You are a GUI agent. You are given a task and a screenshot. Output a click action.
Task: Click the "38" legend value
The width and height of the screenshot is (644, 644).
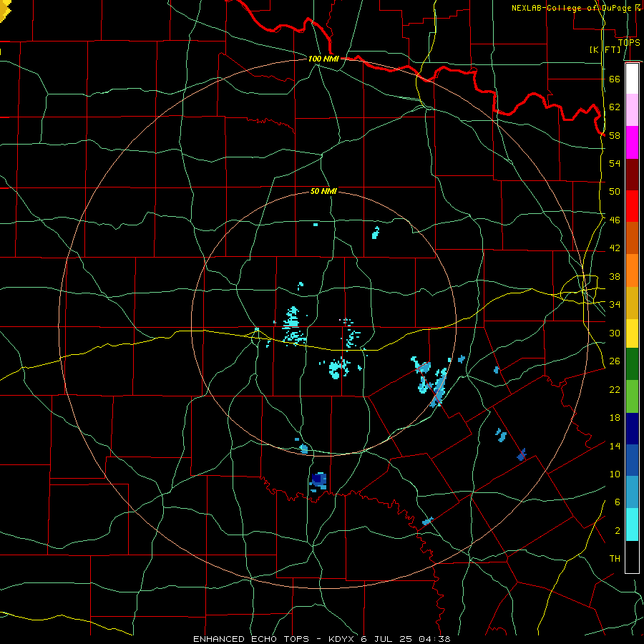[615, 277]
